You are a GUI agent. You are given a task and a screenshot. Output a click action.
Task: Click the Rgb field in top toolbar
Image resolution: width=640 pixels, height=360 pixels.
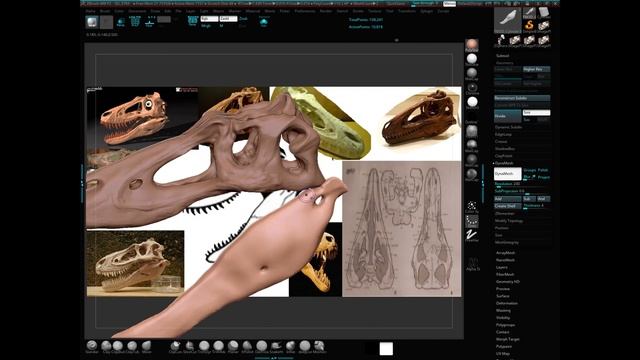tap(209, 19)
